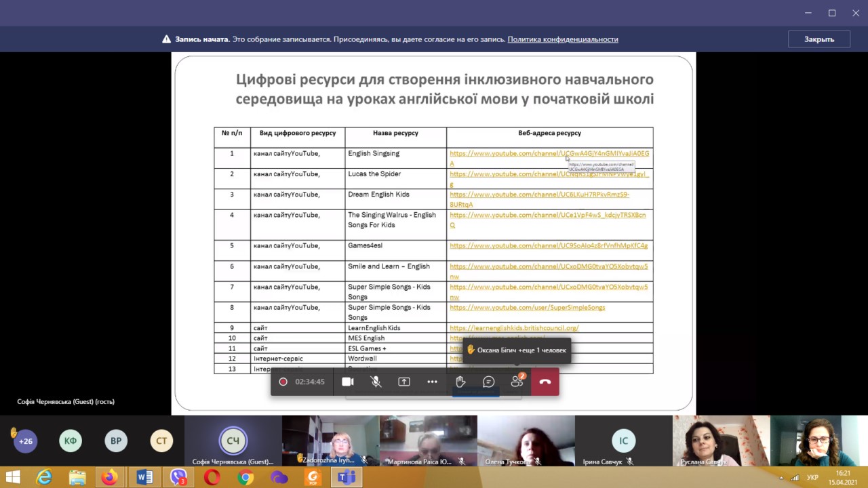Screen dimensions: 868x488
Task: Expand the +26 additional participants overflow
Action: [x=25, y=441]
